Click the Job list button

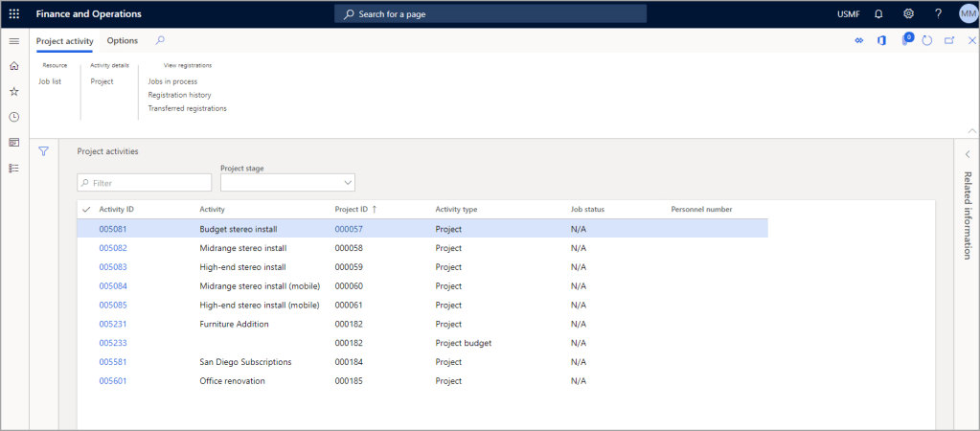(50, 81)
